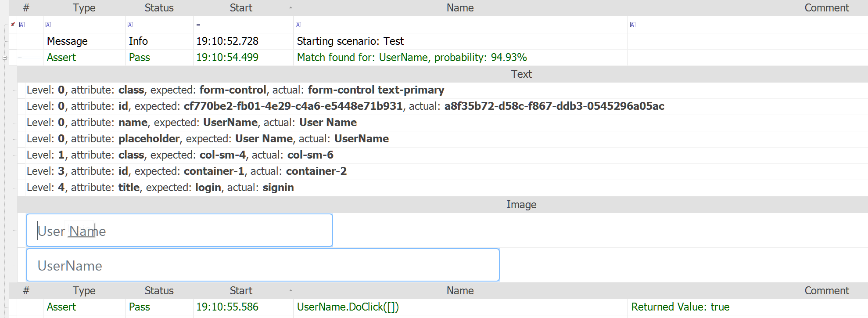Click the Status column filter condition icon
This screenshot has width=868, height=318.
(130, 25)
